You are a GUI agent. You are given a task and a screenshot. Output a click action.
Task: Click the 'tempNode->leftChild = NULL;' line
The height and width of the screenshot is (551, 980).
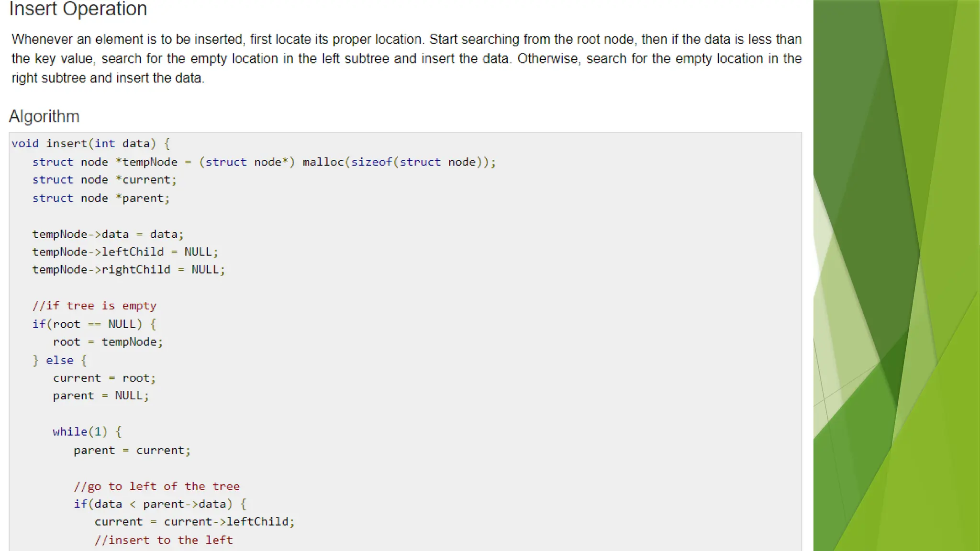[x=125, y=252]
